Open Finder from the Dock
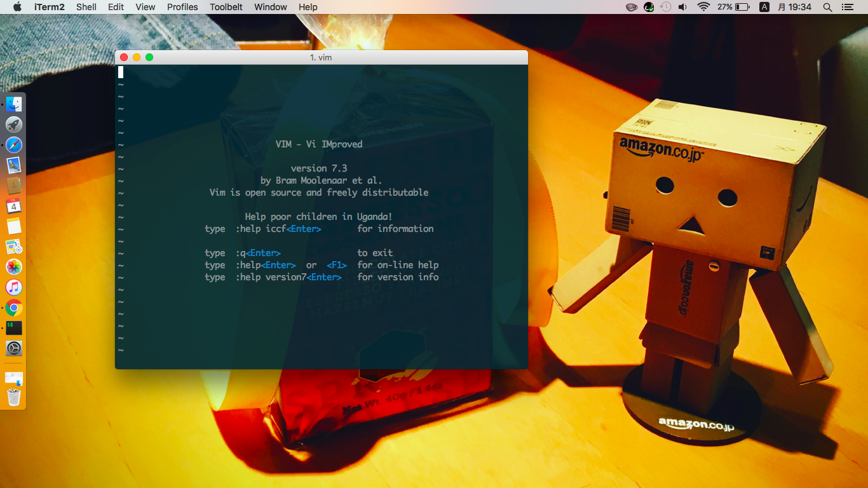 [14, 104]
